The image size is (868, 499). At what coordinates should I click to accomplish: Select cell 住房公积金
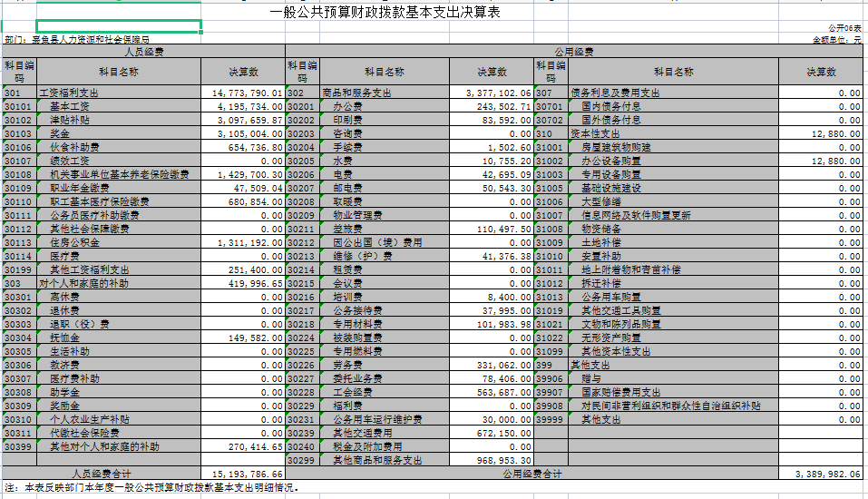click(119, 242)
